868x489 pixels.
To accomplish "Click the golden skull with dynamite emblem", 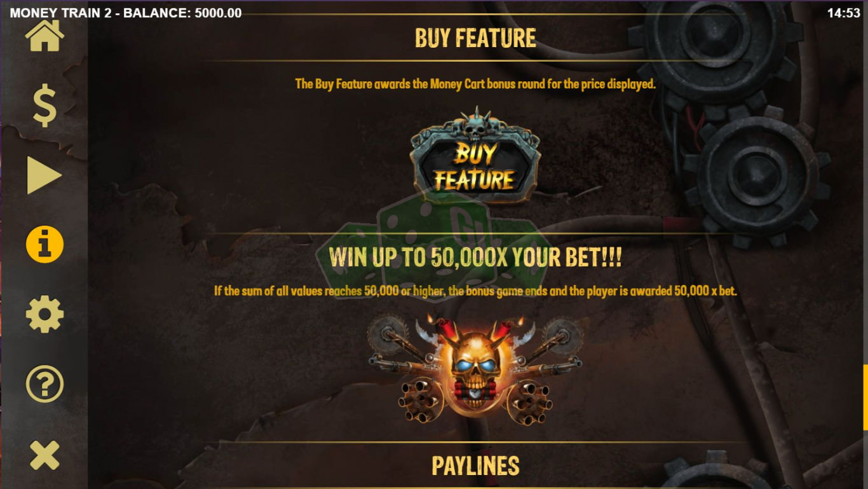I will pos(475,370).
